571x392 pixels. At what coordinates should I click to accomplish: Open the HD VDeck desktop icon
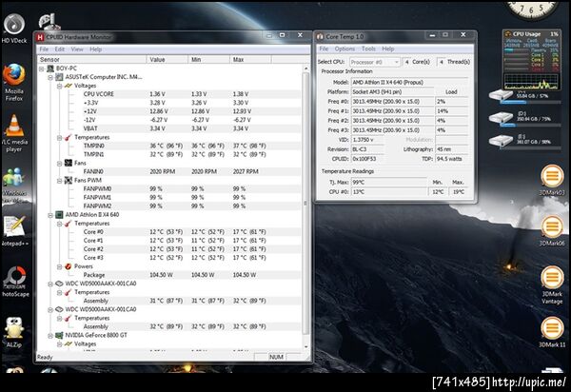pyautogui.click(x=14, y=28)
